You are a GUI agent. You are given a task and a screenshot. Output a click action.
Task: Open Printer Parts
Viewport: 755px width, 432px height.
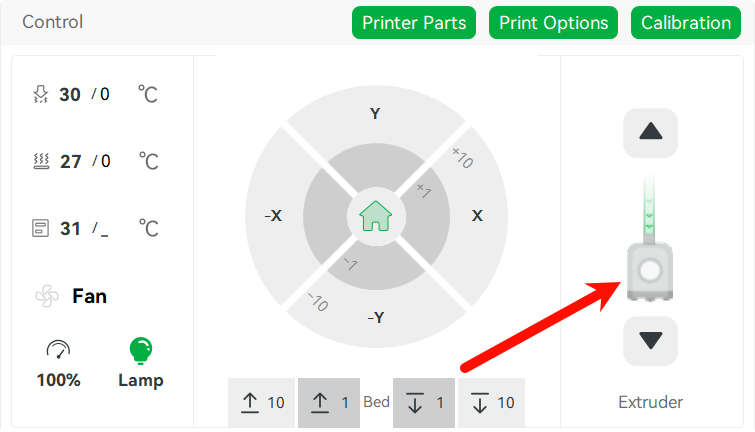(414, 23)
